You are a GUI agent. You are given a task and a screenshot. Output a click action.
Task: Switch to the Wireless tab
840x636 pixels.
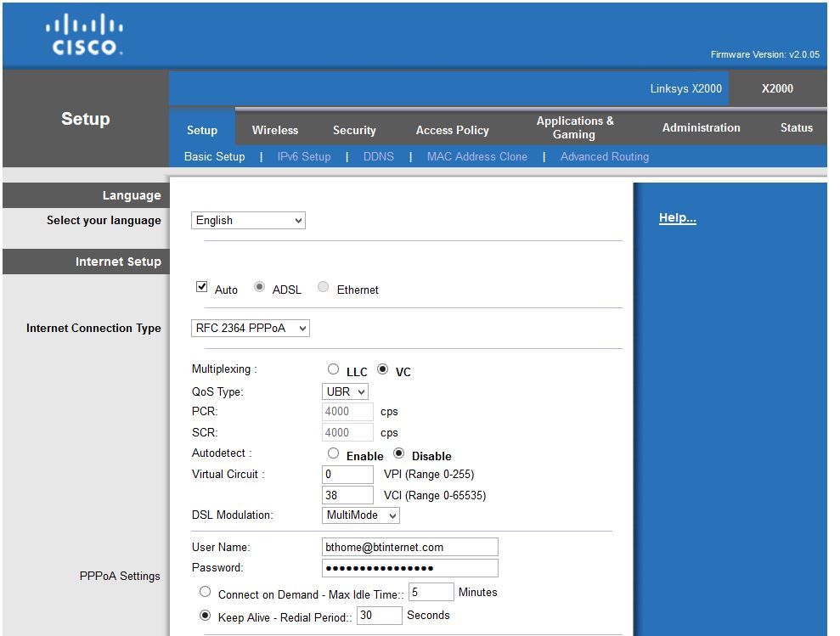pyautogui.click(x=275, y=130)
